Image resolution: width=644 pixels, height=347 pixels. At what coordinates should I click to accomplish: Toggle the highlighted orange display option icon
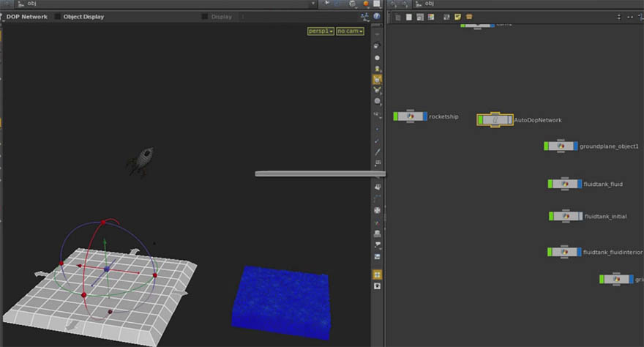point(377,79)
